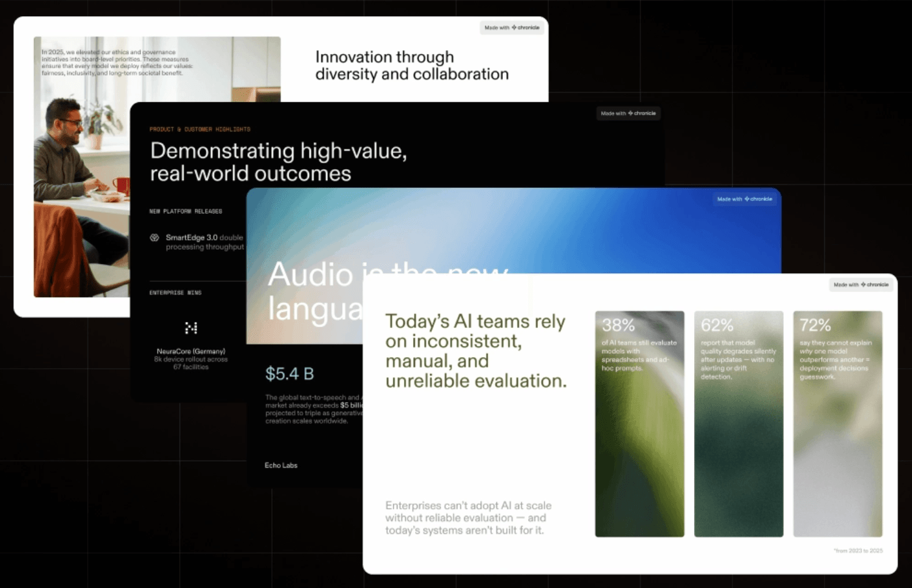
Task: Click the chronicle badge on the AI evaluation slide
Action: coord(861,285)
